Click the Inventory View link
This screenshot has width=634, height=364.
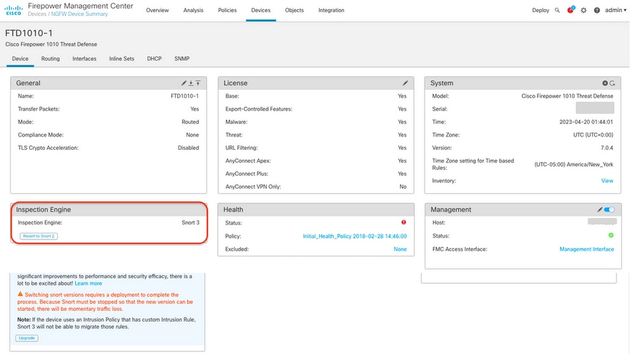(x=607, y=181)
